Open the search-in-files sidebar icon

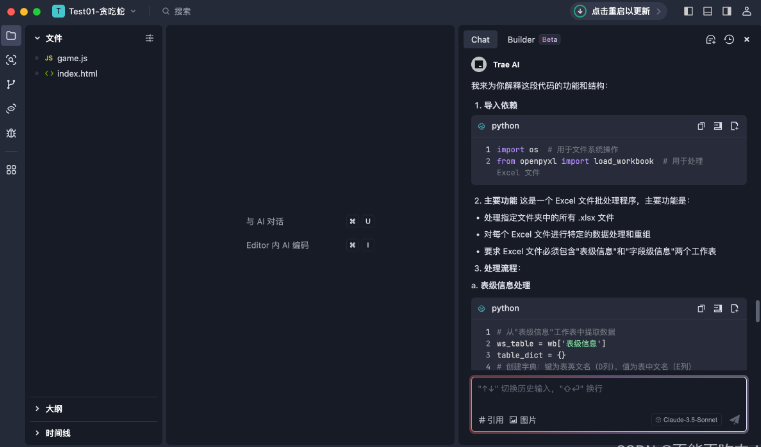pos(11,60)
